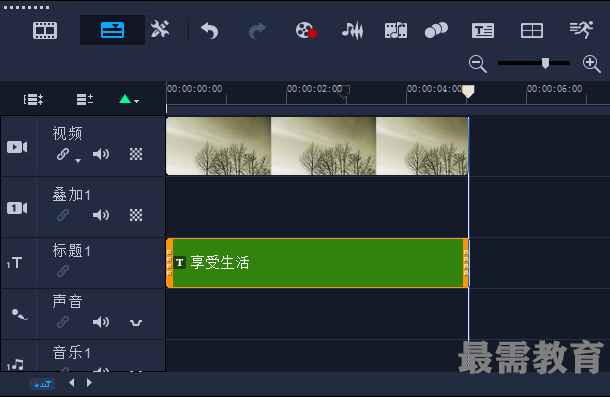
Task: Click the 标题1 track label
Action: (72, 251)
